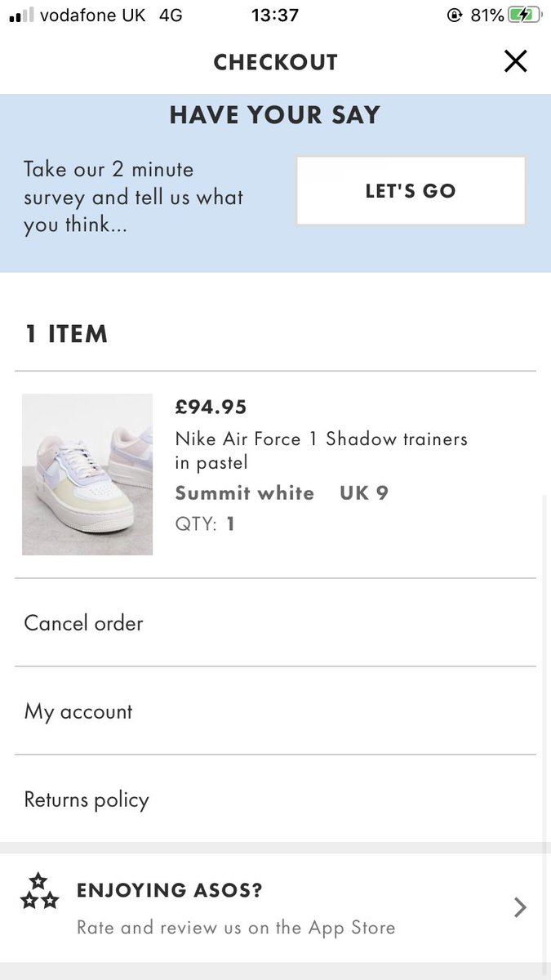Image resolution: width=551 pixels, height=980 pixels.
Task: Tap the CHECKOUT header title
Action: point(275,62)
